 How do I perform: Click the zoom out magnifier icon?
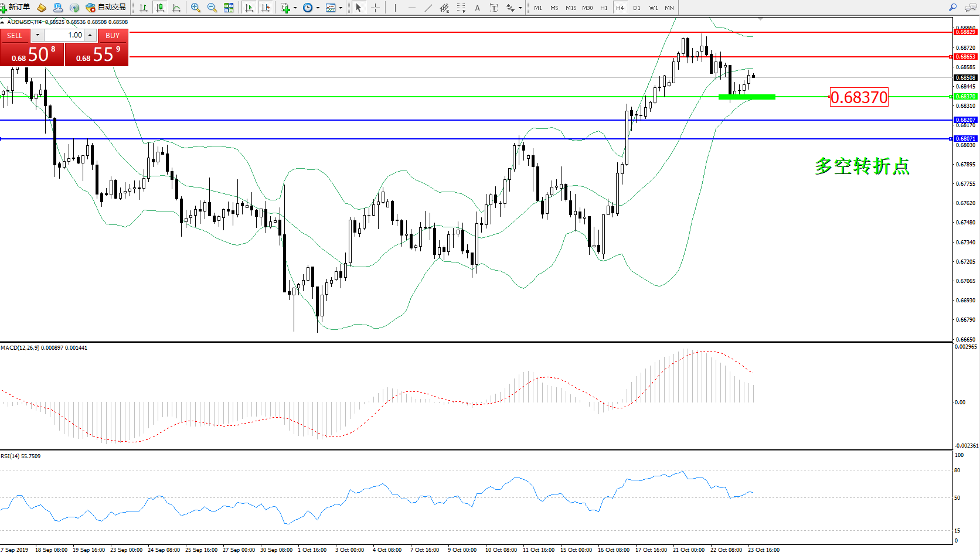click(212, 8)
